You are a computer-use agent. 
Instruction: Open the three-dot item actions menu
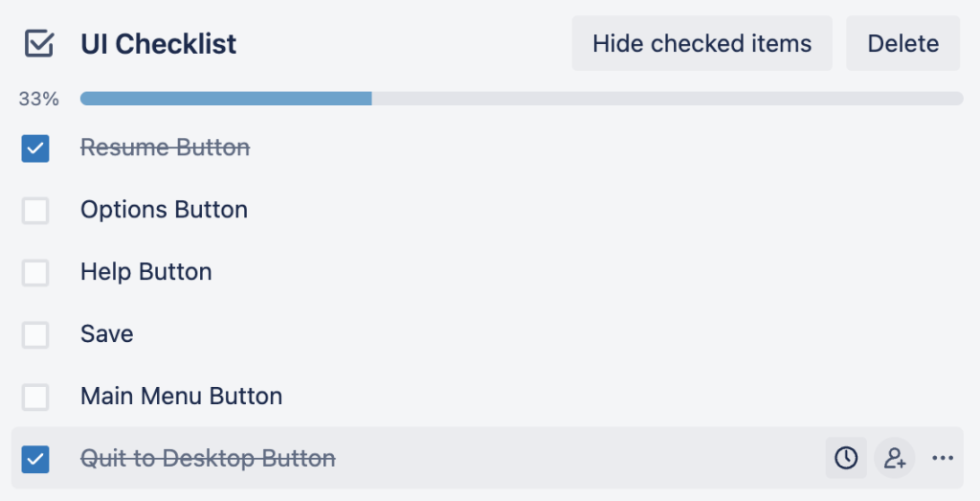(x=943, y=459)
